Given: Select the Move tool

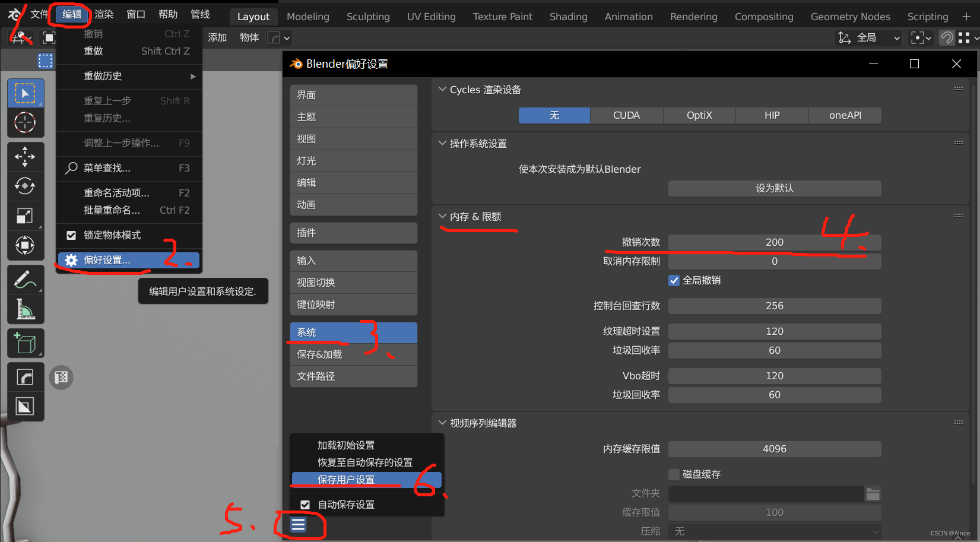Looking at the screenshot, I should pyautogui.click(x=25, y=157).
